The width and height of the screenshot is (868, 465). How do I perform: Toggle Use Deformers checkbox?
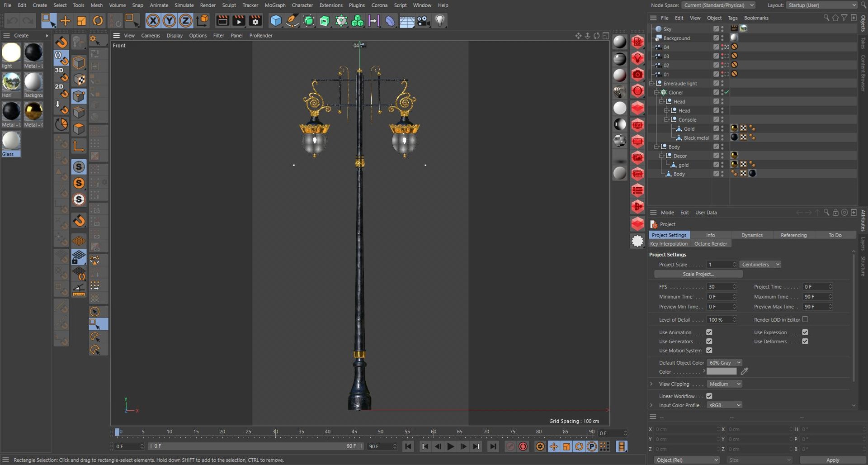pos(805,342)
